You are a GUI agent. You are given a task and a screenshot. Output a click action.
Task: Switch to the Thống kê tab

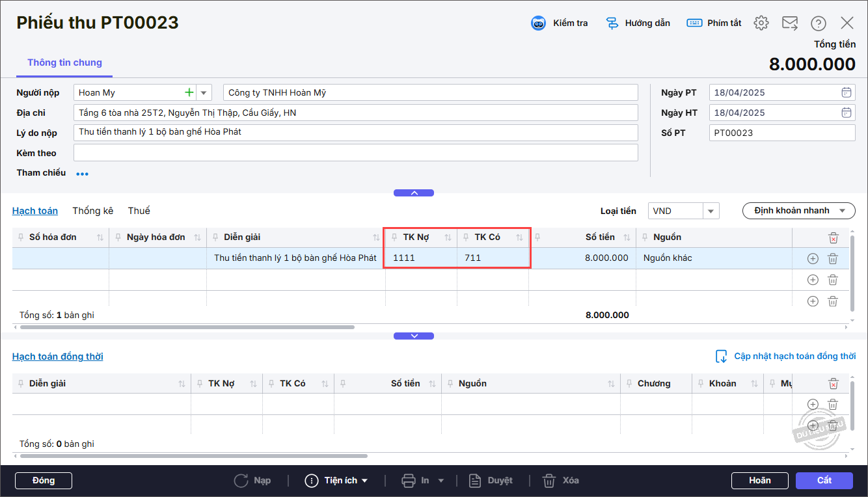point(93,211)
